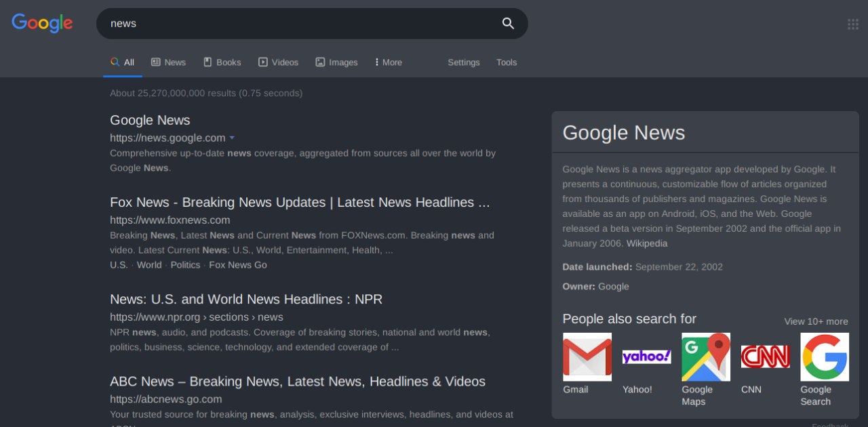
Task: Click the Google logo
Action: pos(42,22)
